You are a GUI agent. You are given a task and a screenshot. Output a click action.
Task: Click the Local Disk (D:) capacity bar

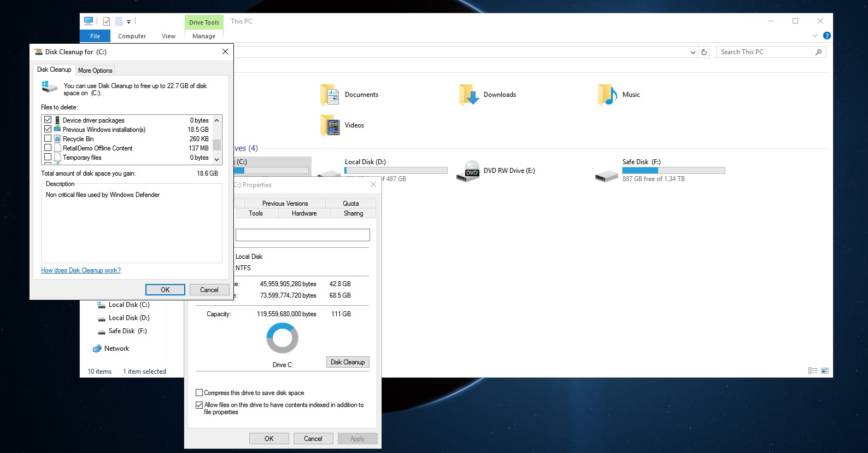point(396,171)
